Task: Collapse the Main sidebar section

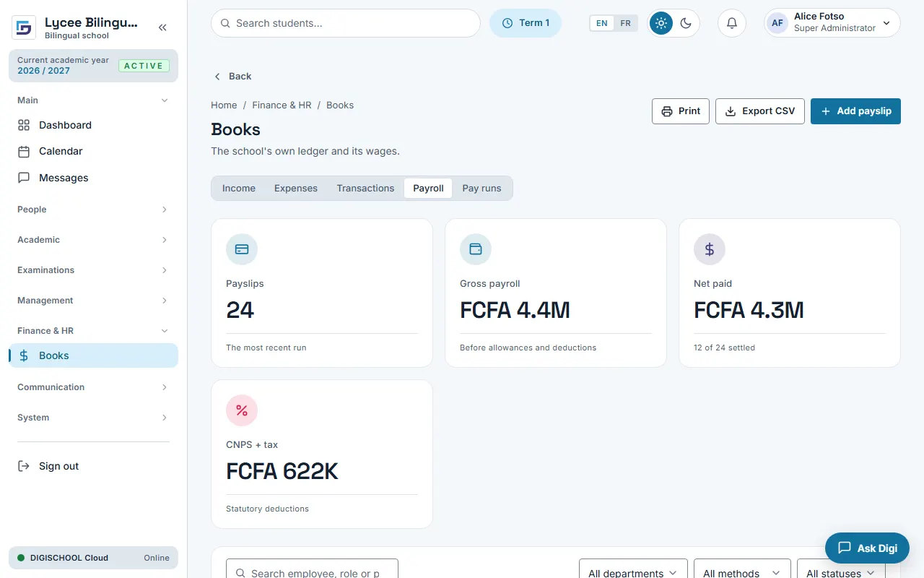Action: click(93, 100)
